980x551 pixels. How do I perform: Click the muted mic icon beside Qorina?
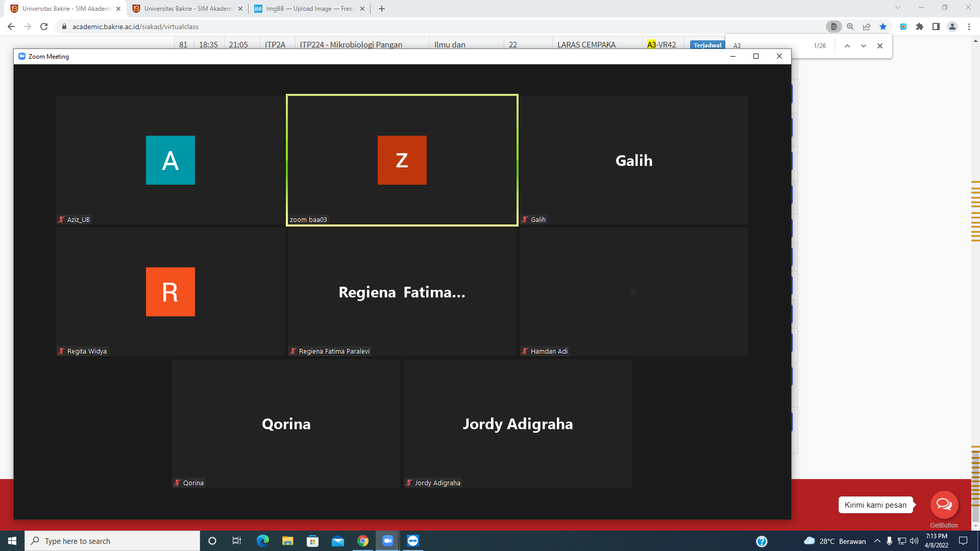pyautogui.click(x=177, y=483)
